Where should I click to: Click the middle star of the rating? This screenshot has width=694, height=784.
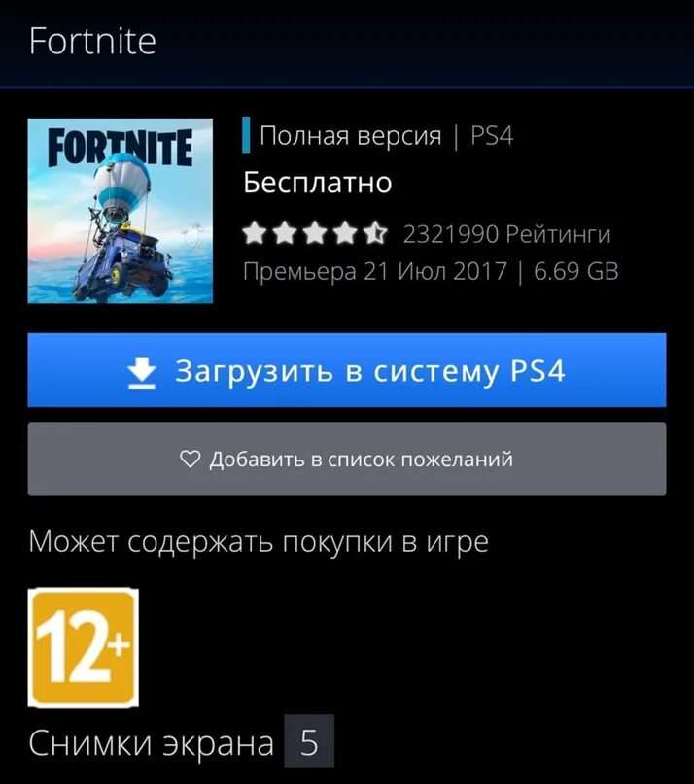point(315,233)
